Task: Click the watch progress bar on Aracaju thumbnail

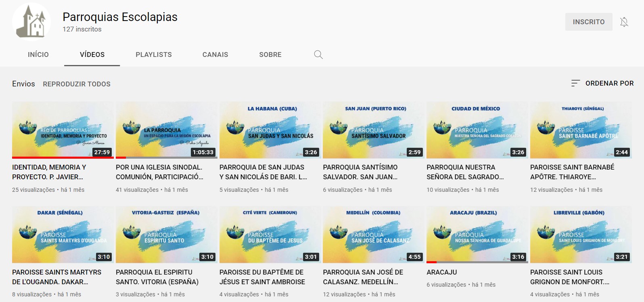Action: tap(477, 262)
